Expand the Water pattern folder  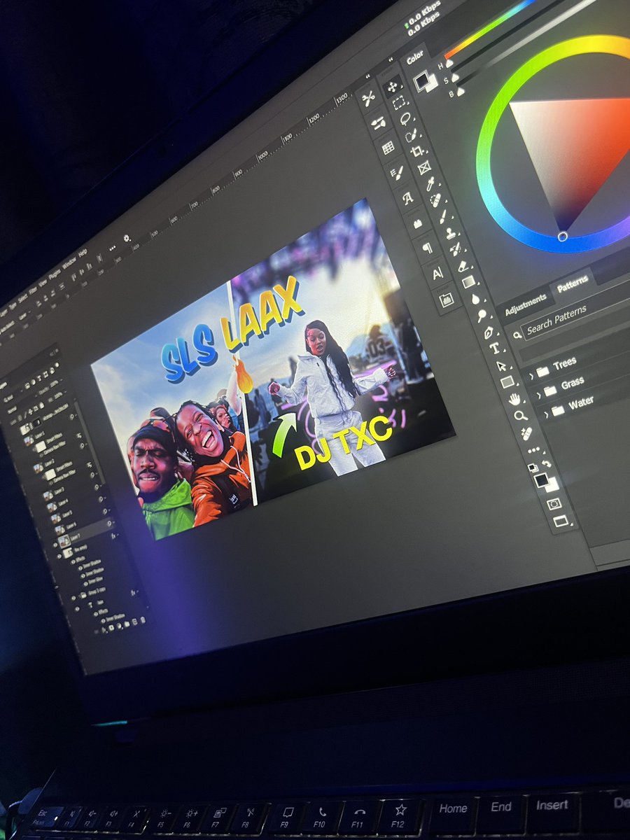(x=546, y=414)
